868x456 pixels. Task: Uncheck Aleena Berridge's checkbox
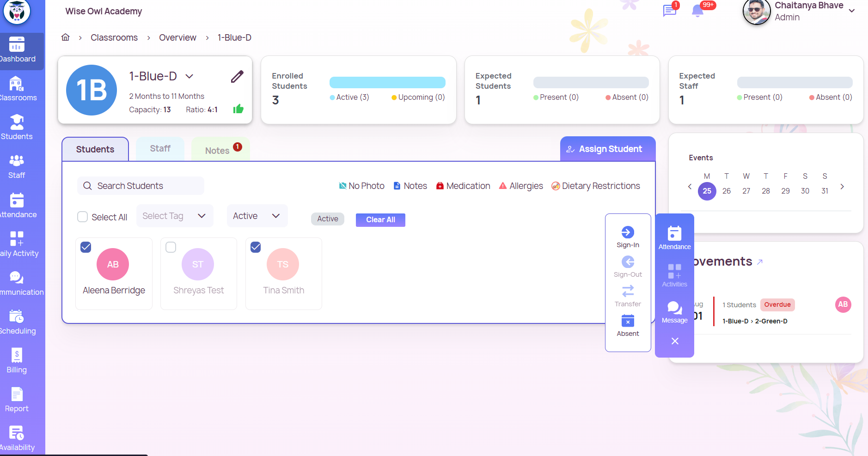point(86,247)
